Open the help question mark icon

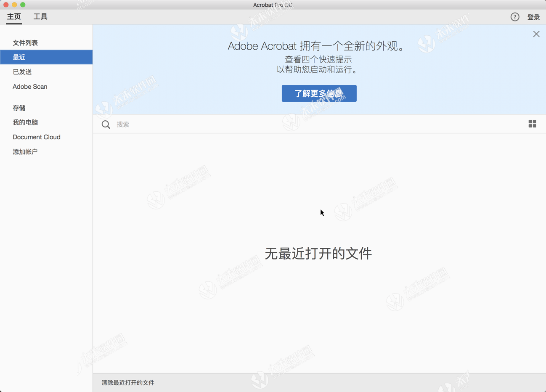tap(515, 17)
